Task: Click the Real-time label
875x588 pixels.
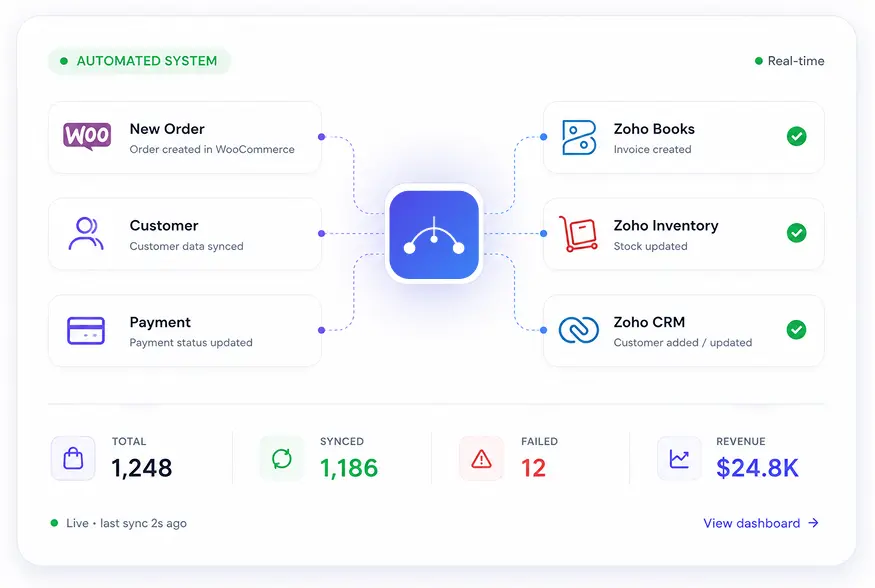Action: pyautogui.click(x=796, y=61)
